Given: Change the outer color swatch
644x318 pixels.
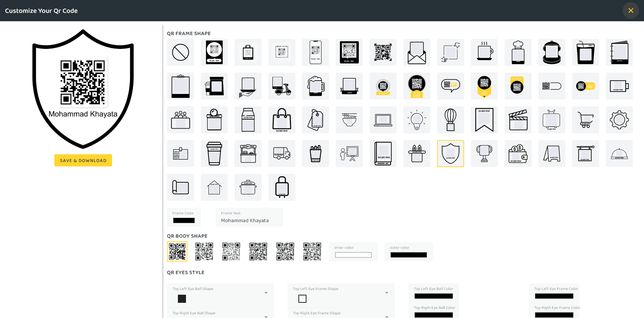Looking at the screenshot, I should [x=409, y=255].
